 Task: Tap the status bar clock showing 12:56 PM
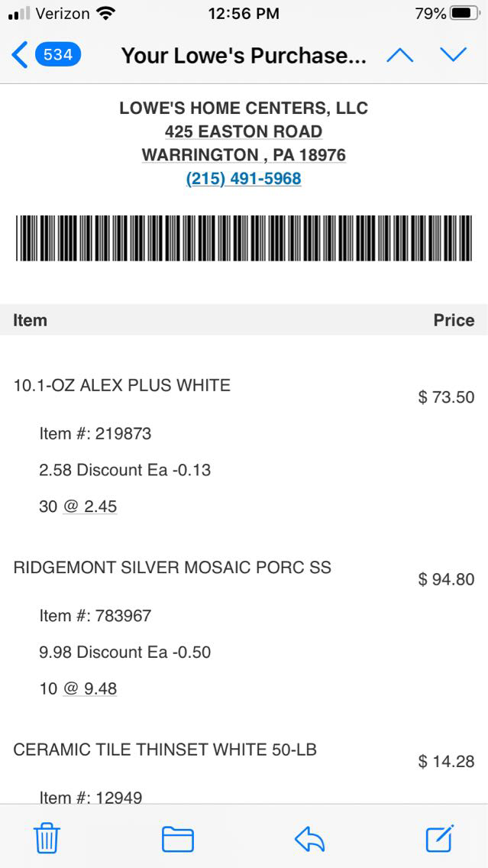[x=244, y=14]
